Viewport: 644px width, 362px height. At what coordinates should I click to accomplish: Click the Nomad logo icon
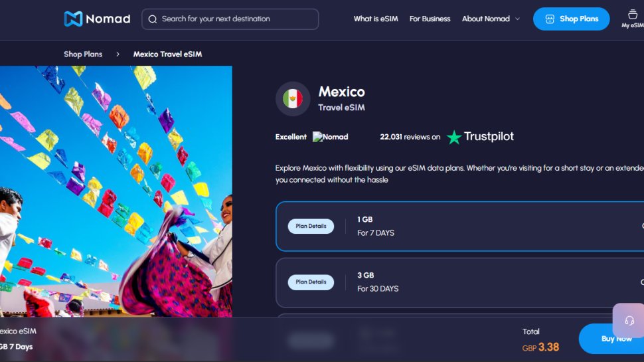(x=74, y=19)
